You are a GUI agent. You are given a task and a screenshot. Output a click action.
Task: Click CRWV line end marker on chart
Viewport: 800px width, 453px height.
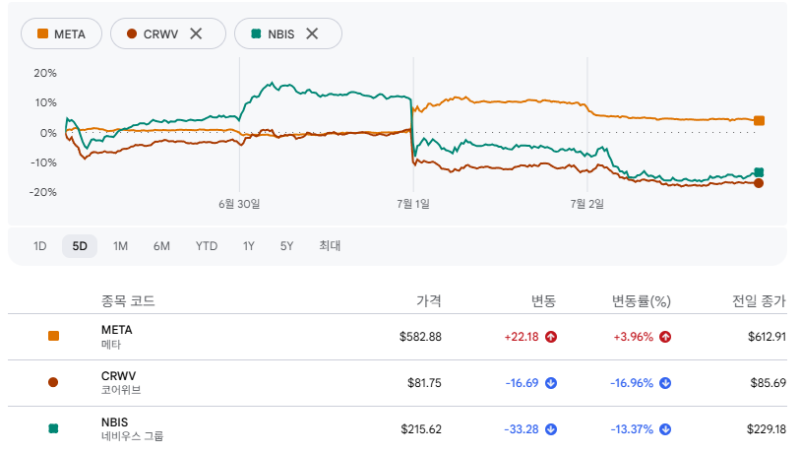(x=759, y=183)
